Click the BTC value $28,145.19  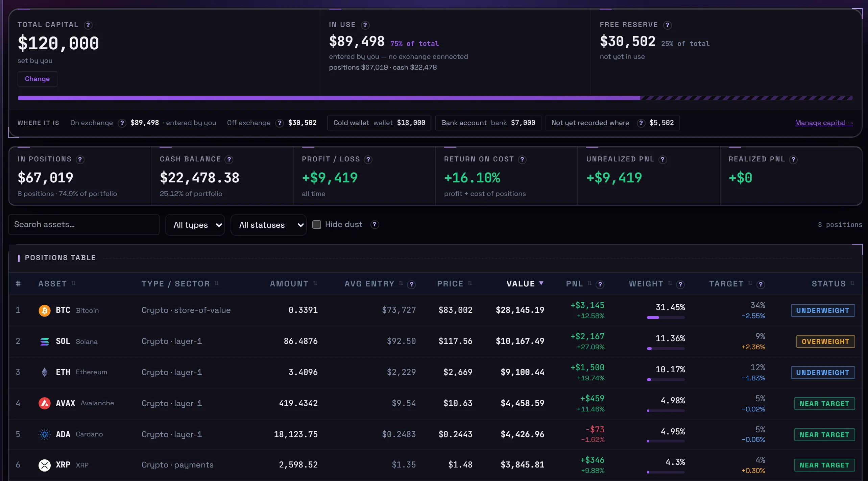[520, 310]
